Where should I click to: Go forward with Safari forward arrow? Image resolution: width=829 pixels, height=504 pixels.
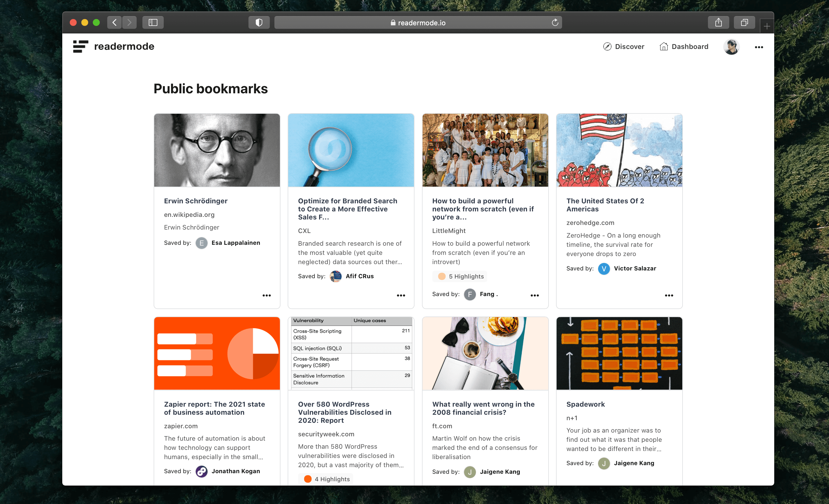(x=129, y=22)
